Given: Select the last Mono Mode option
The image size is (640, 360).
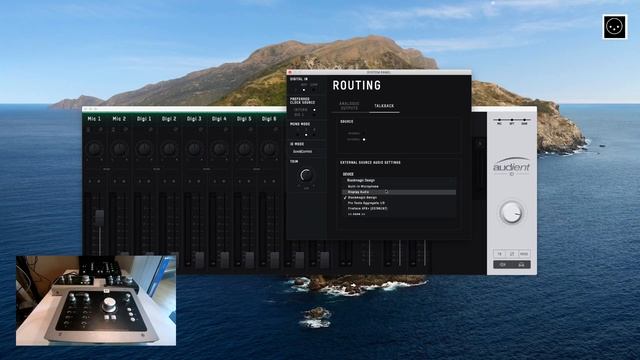Looking at the screenshot, I should 313,135.
